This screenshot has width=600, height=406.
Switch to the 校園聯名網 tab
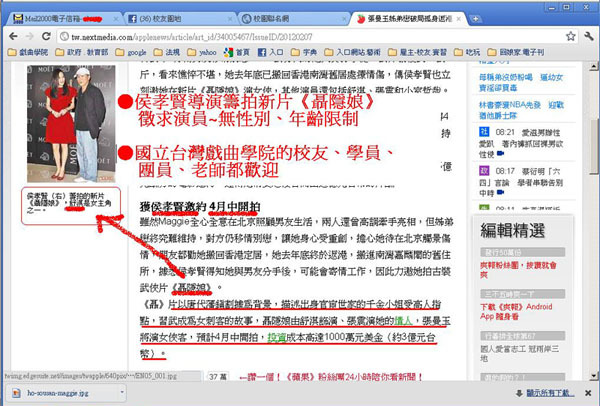(295, 19)
